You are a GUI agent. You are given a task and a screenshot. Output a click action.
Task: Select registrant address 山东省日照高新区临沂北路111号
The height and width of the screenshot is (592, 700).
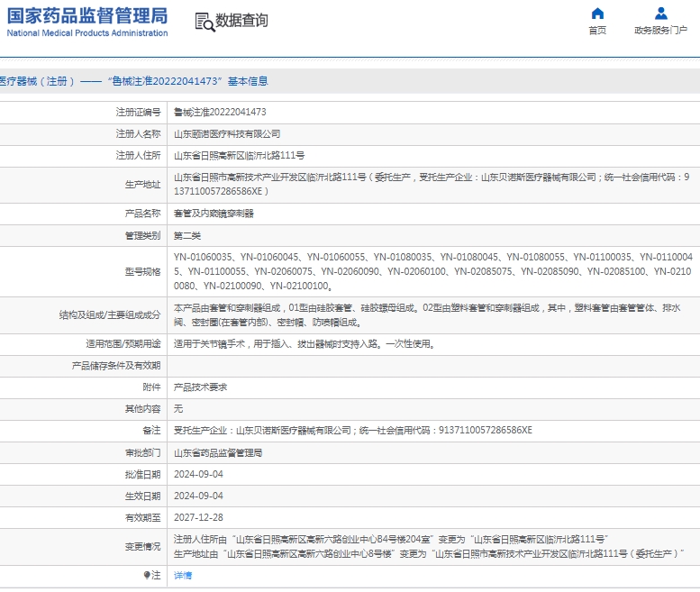click(240, 155)
